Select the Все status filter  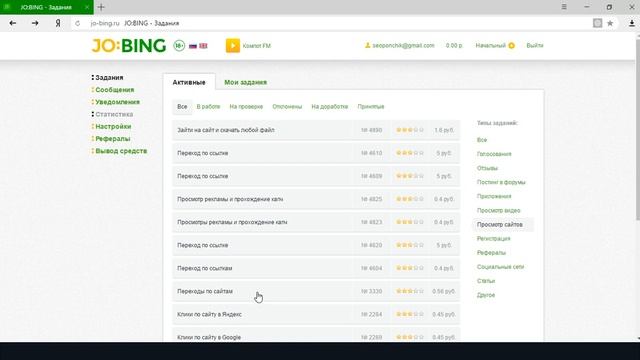182,107
